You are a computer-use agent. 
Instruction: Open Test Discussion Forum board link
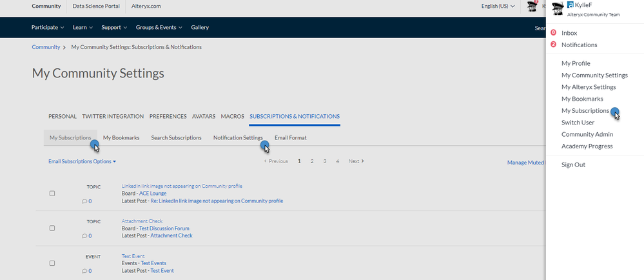tap(164, 228)
